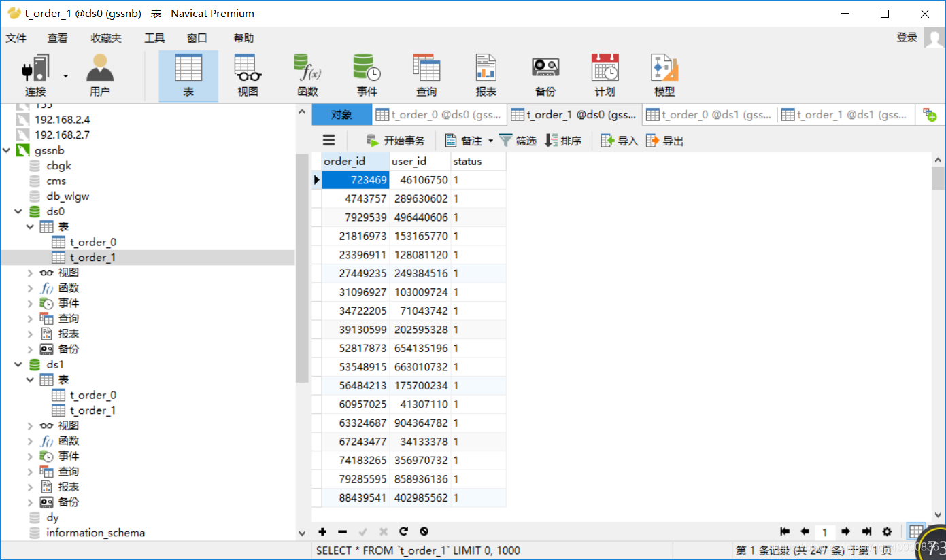Image resolution: width=946 pixels, height=560 pixels.
Task: Click the user_id cell 904364782
Action: click(x=420, y=423)
